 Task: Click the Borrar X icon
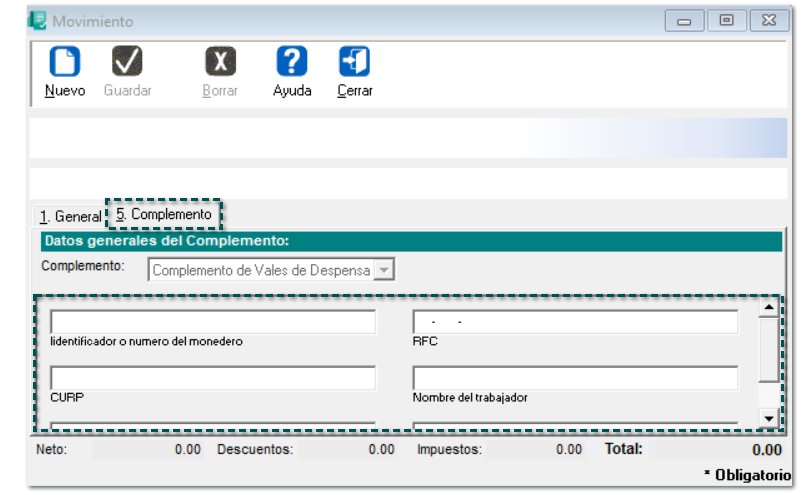coord(220,63)
